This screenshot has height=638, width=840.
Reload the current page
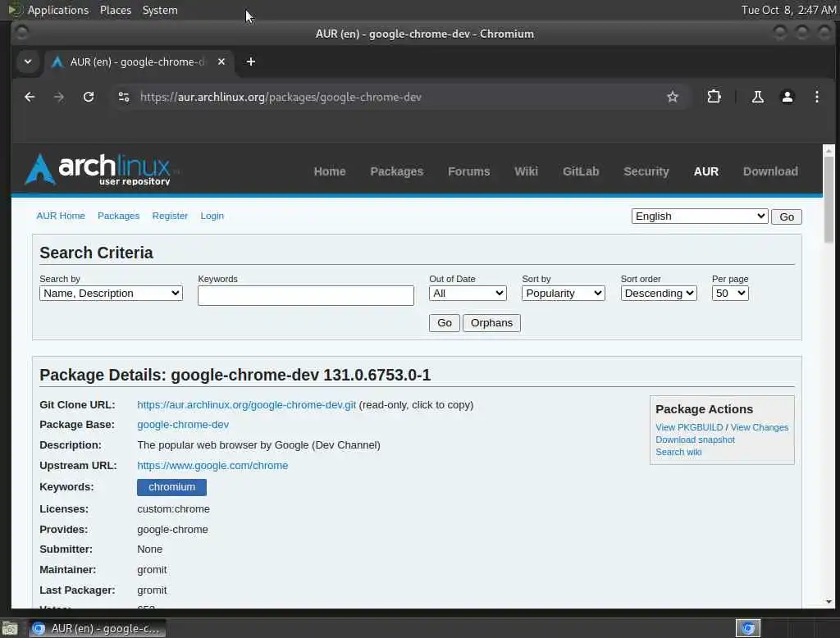pos(89,97)
